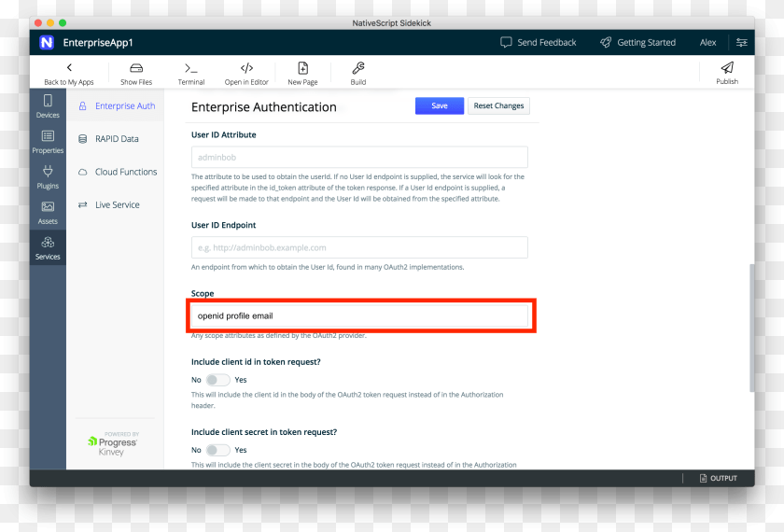Focus the User ID Attribute field
The width and height of the screenshot is (784, 532).
[x=359, y=157]
